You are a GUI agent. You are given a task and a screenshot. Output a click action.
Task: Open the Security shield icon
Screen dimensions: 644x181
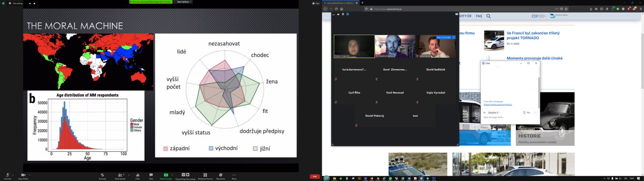tap(102, 175)
